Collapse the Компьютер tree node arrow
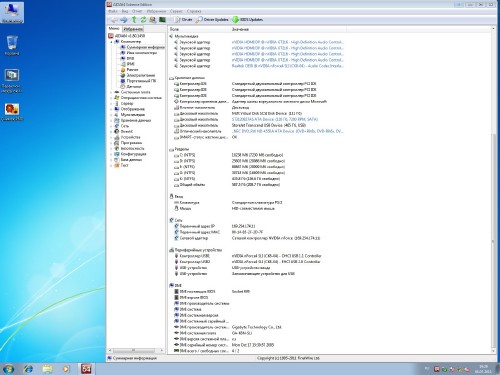Viewport: 500px width, 375px height. [x=112, y=42]
